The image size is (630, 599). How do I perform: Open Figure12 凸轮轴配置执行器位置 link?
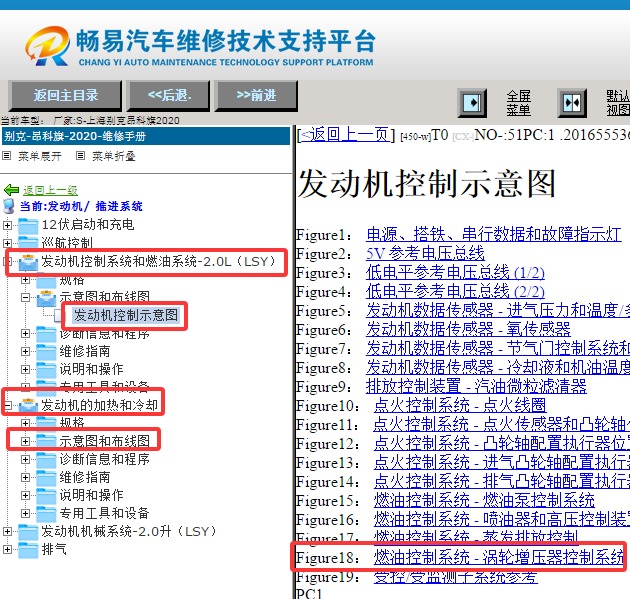click(502, 444)
